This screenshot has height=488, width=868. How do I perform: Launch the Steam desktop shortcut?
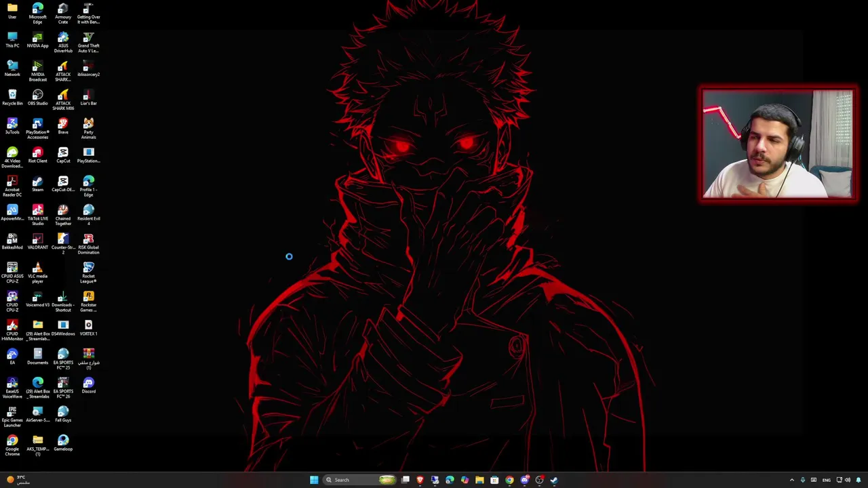[x=37, y=184]
